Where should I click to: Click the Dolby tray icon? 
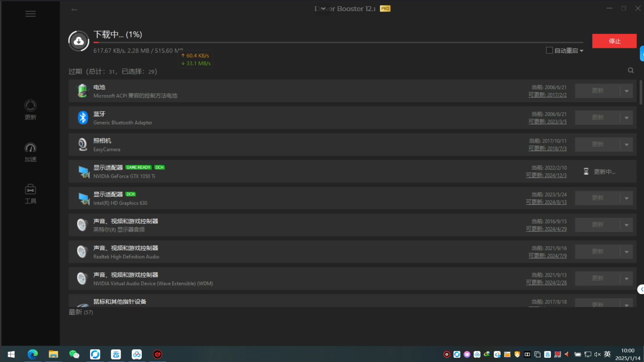point(527,354)
